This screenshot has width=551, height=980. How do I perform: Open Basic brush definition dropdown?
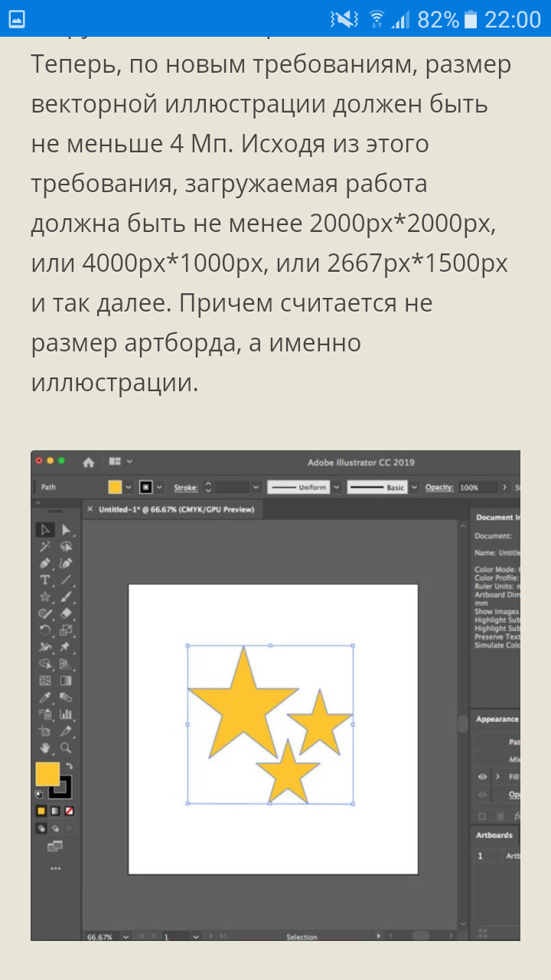[414, 487]
